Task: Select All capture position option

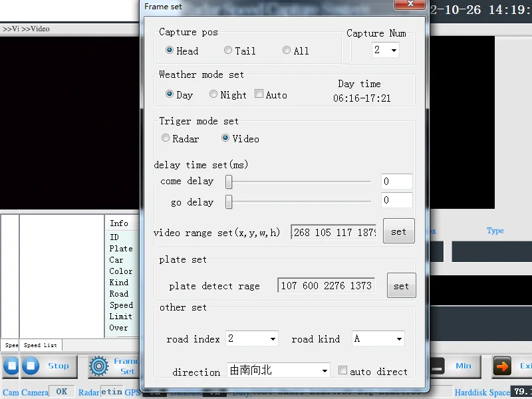Action: point(287,51)
